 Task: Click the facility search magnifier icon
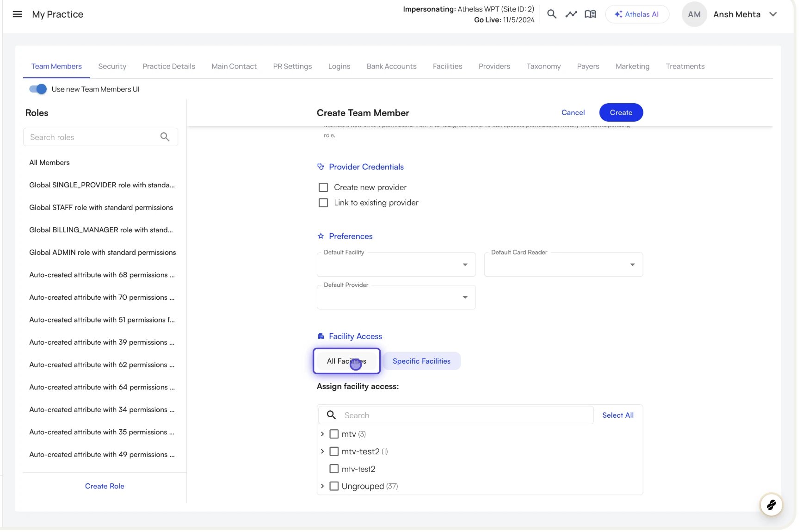click(331, 415)
